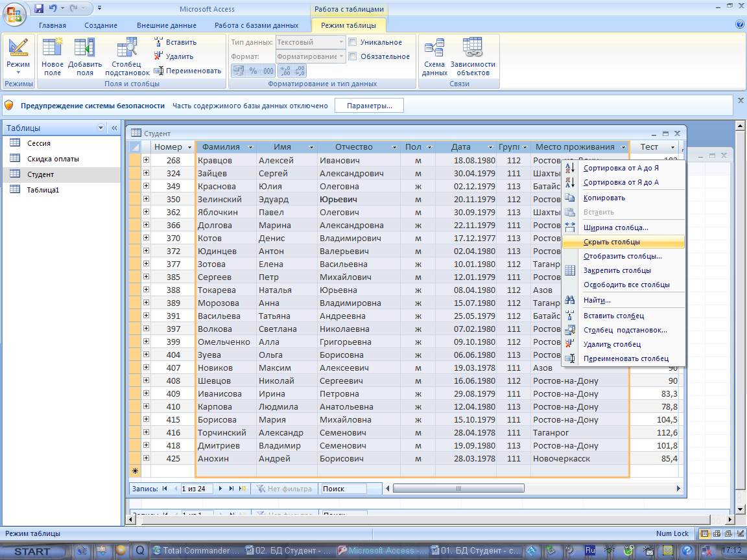Choose Ширина столбца in context menu

tap(623, 227)
